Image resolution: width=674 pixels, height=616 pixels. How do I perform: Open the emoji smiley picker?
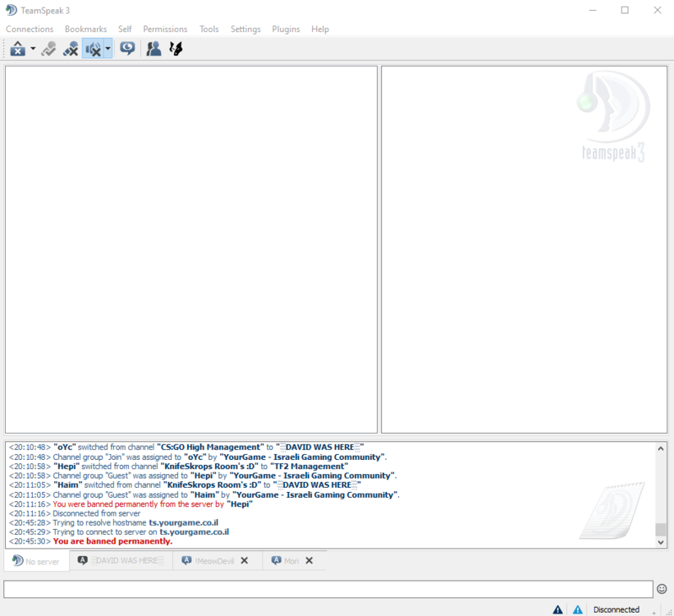[662, 589]
